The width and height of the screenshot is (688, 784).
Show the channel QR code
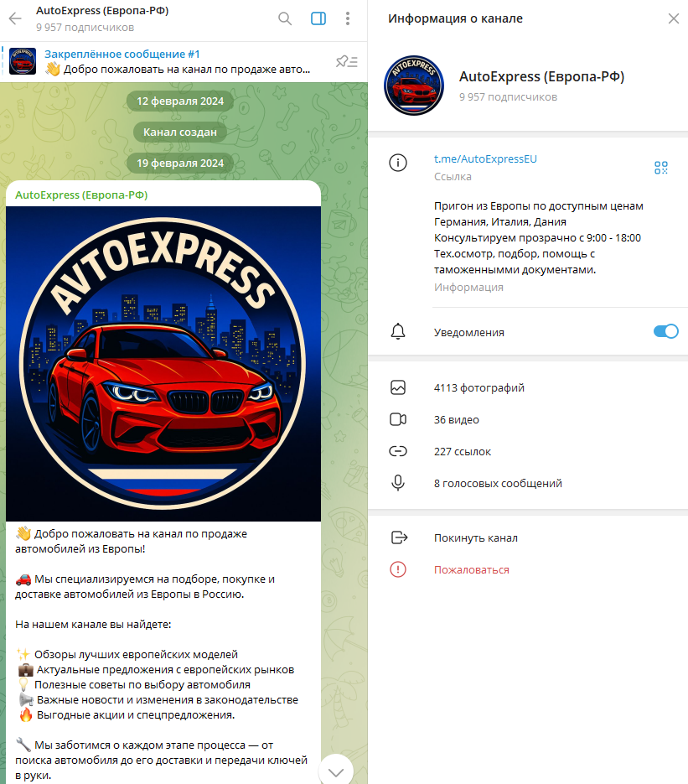tap(661, 168)
